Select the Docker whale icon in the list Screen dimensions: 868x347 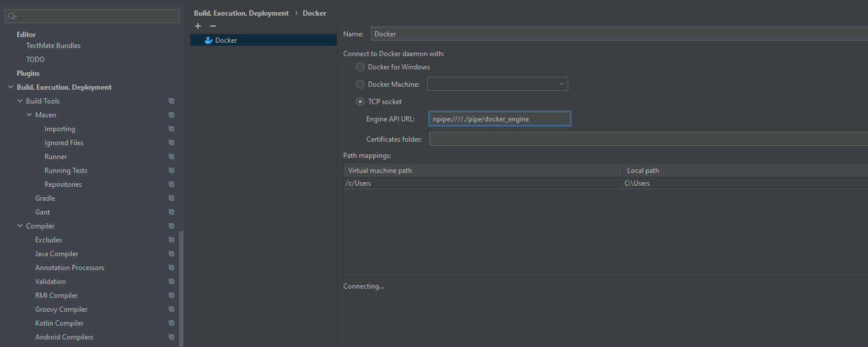(x=209, y=40)
